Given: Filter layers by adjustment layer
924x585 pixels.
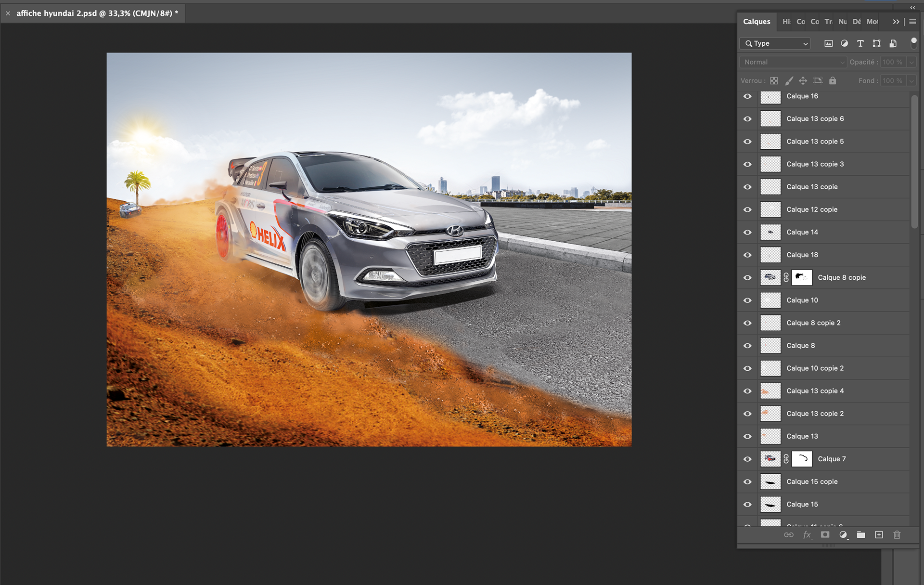Looking at the screenshot, I should (844, 43).
